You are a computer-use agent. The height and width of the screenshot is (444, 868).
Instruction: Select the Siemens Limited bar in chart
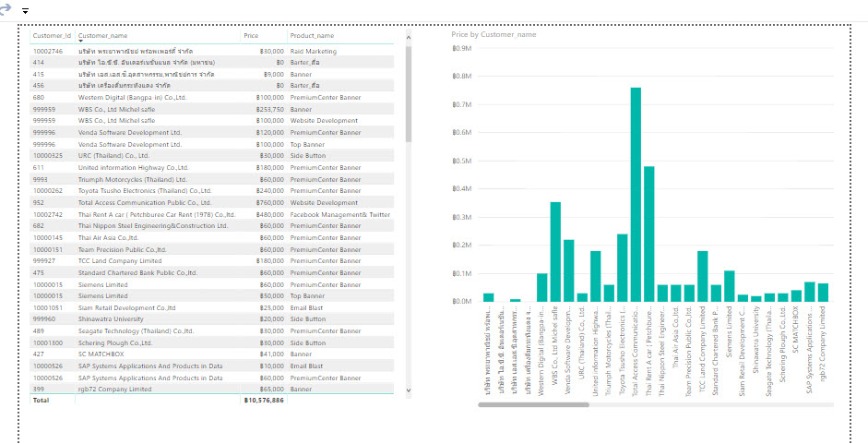730,286
